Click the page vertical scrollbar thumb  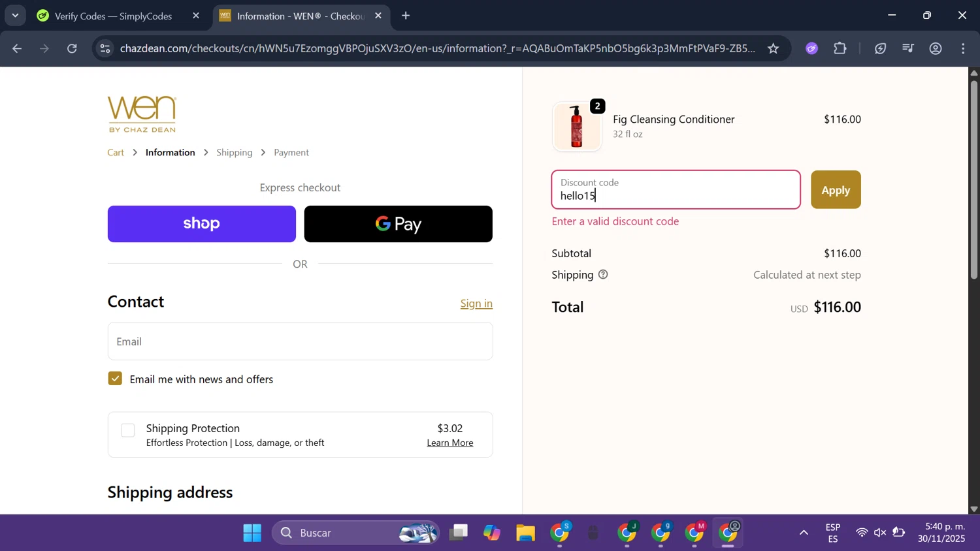[x=973, y=180]
